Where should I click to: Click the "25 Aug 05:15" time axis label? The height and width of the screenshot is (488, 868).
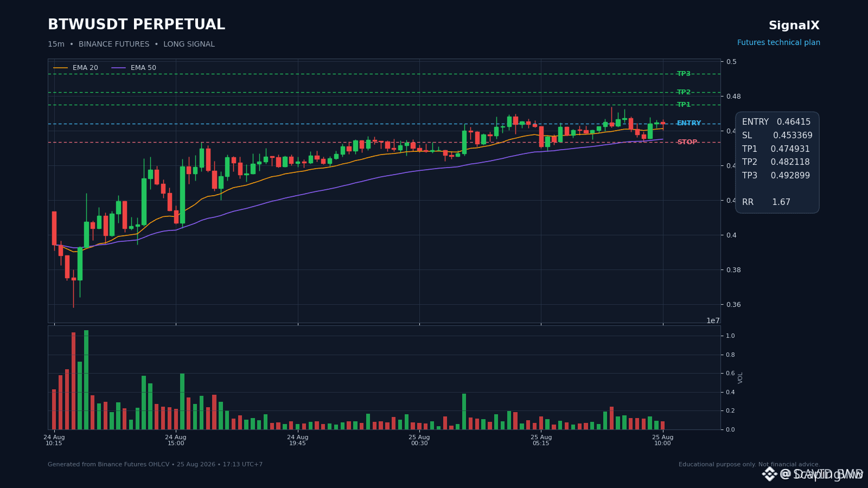[541, 440]
